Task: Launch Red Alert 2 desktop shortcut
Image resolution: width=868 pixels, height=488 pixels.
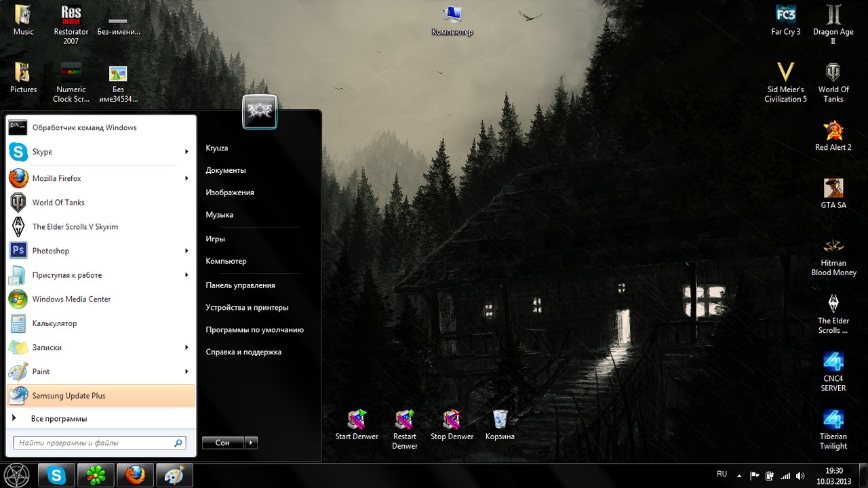Action: 833,136
